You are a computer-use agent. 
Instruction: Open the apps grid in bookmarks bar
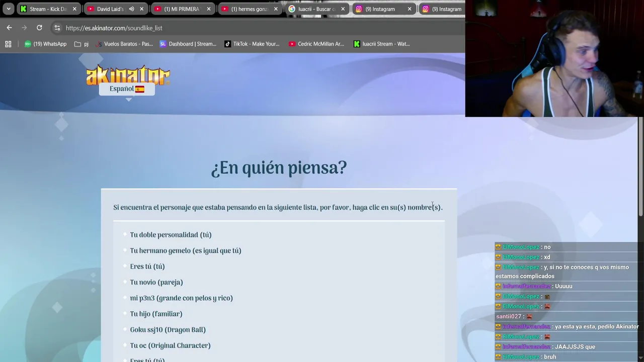tap(8, 44)
